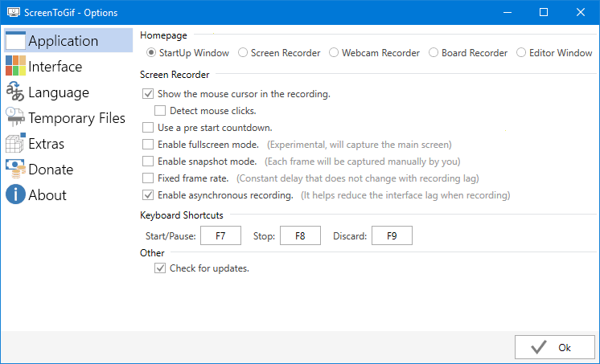Click the Discard shortcut field F9

point(392,235)
